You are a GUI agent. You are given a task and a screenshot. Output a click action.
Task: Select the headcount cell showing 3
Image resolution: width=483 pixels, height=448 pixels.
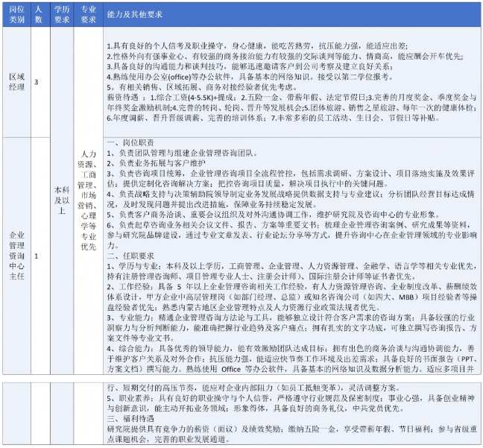click(40, 82)
